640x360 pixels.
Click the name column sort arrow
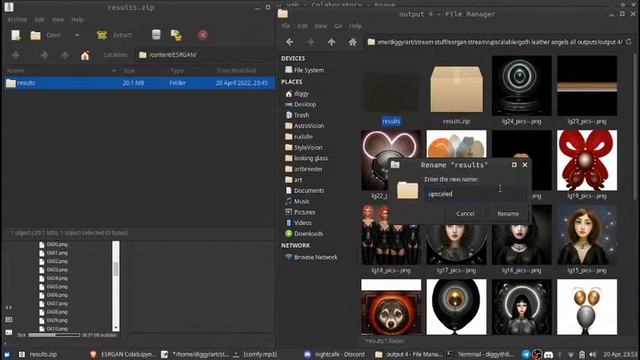click(x=114, y=71)
